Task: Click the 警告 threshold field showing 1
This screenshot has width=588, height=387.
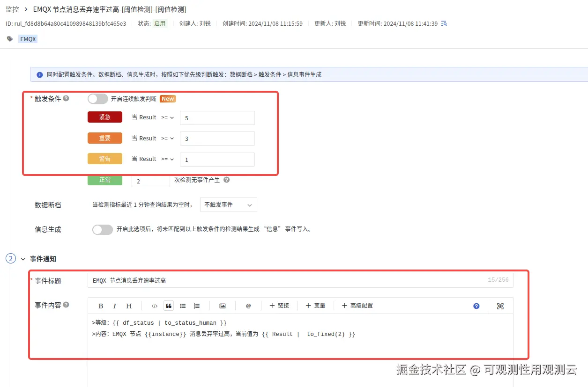Action: pyautogui.click(x=217, y=160)
